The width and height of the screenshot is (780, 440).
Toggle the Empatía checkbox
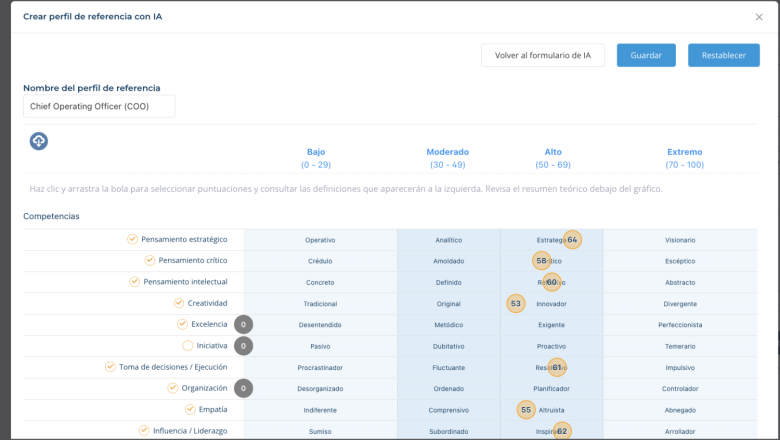click(x=190, y=409)
